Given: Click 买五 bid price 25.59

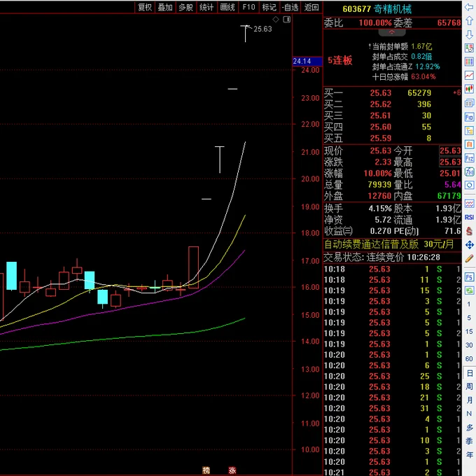Looking at the screenshot, I should [380, 138].
